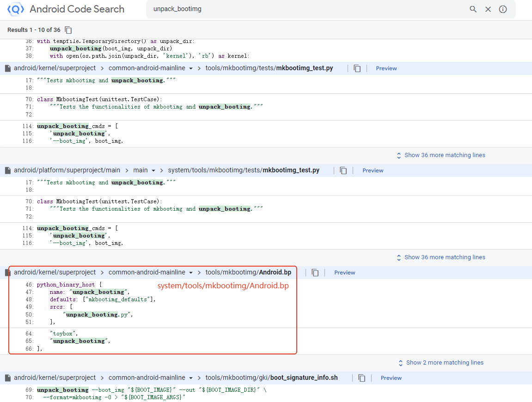The height and width of the screenshot is (402, 532).
Task: Preview boot_signature_info.sh file
Action: [391, 378]
